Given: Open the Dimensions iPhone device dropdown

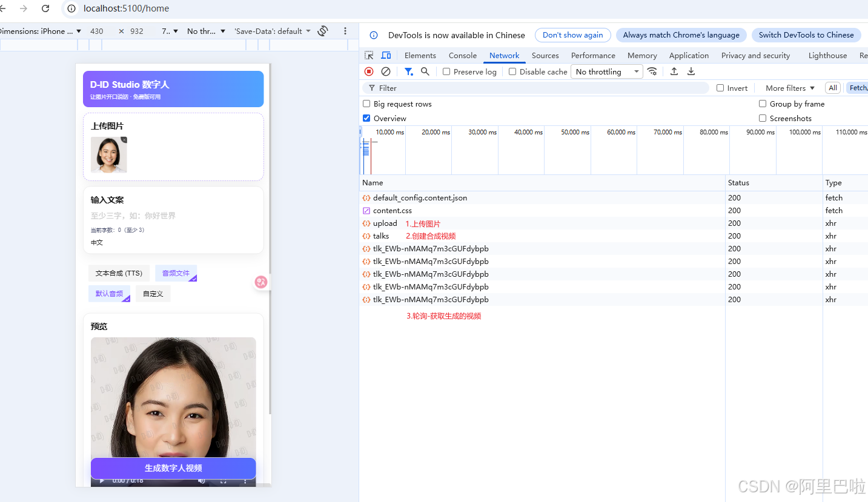Looking at the screenshot, I should pyautogui.click(x=41, y=31).
